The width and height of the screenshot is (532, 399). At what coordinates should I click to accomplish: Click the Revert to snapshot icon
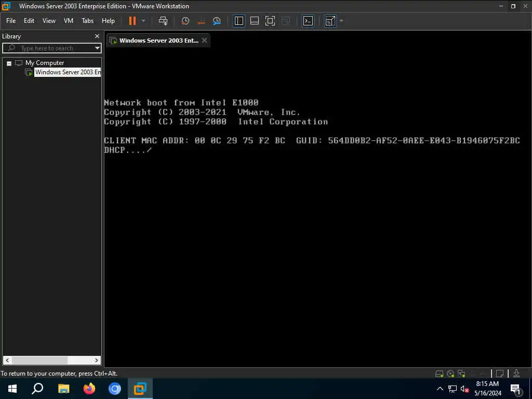[x=201, y=21]
